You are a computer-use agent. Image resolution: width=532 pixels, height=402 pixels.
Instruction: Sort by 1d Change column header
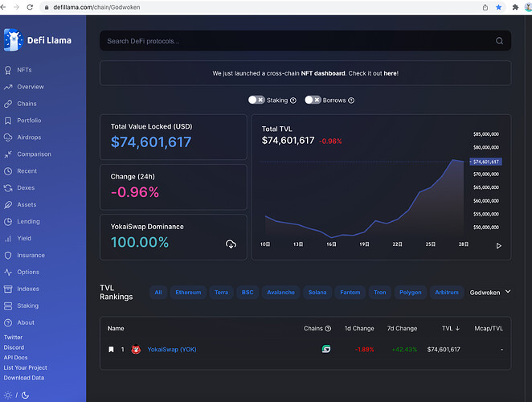point(359,329)
